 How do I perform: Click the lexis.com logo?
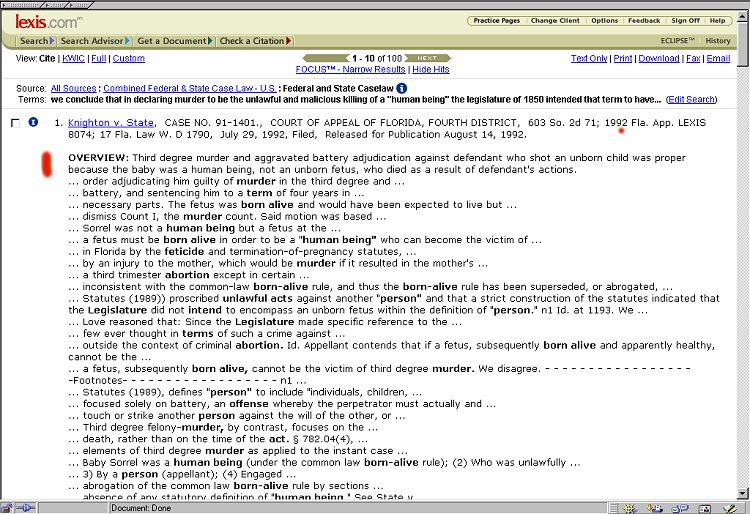click(48, 22)
